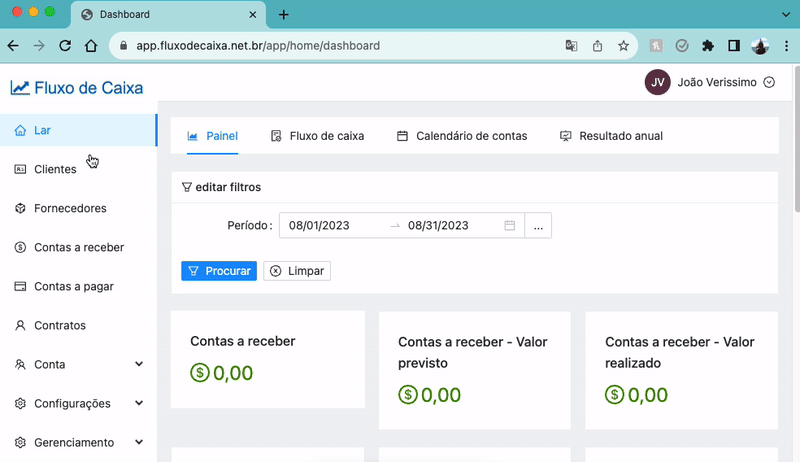The height and width of the screenshot is (462, 800).
Task: Click editar filtros header
Action: (221, 187)
